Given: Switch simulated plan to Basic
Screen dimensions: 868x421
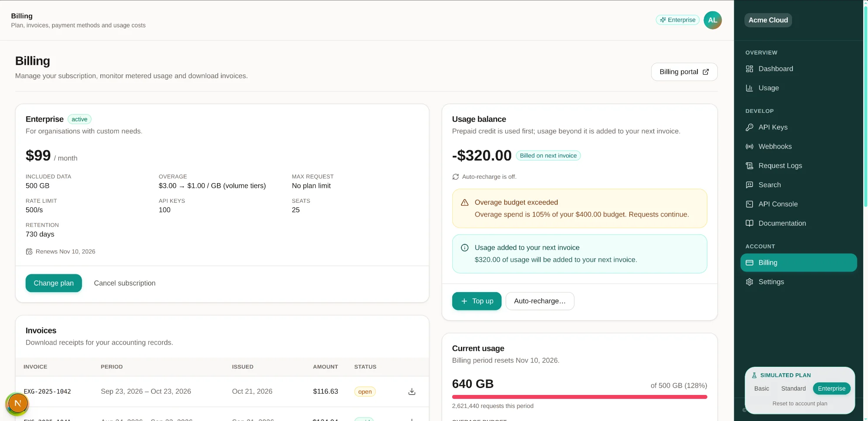Looking at the screenshot, I should (761, 388).
